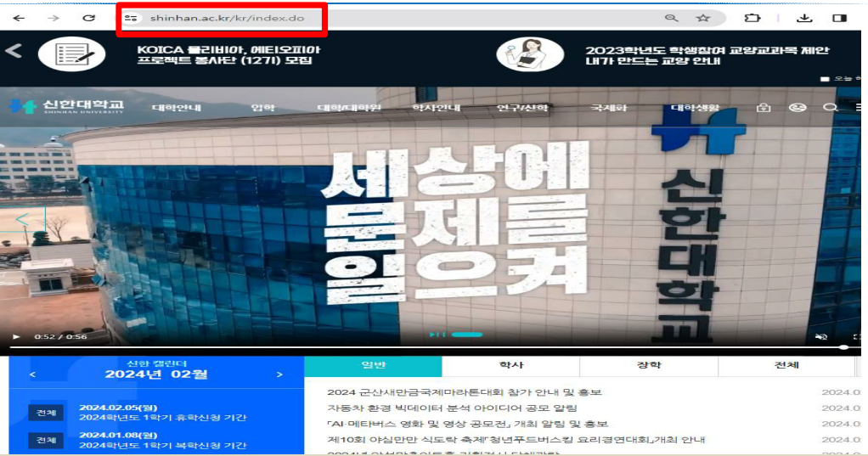Select the 장학 notice tab

(x=648, y=366)
